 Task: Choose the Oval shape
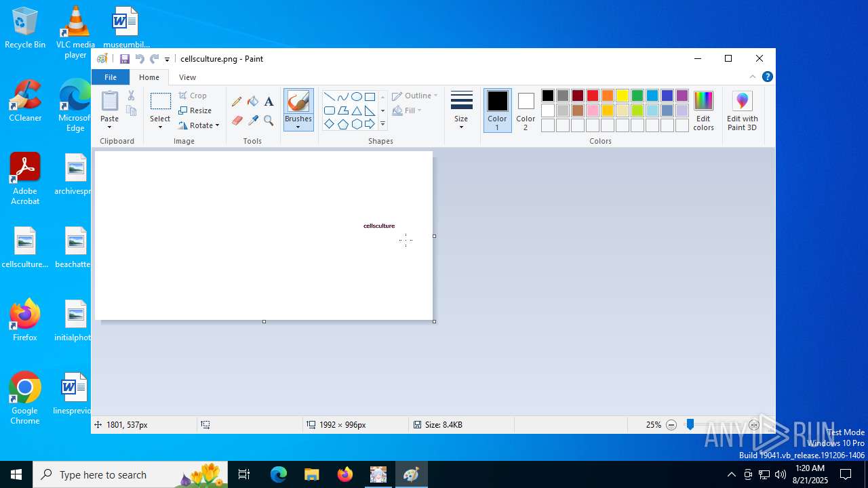pos(356,97)
